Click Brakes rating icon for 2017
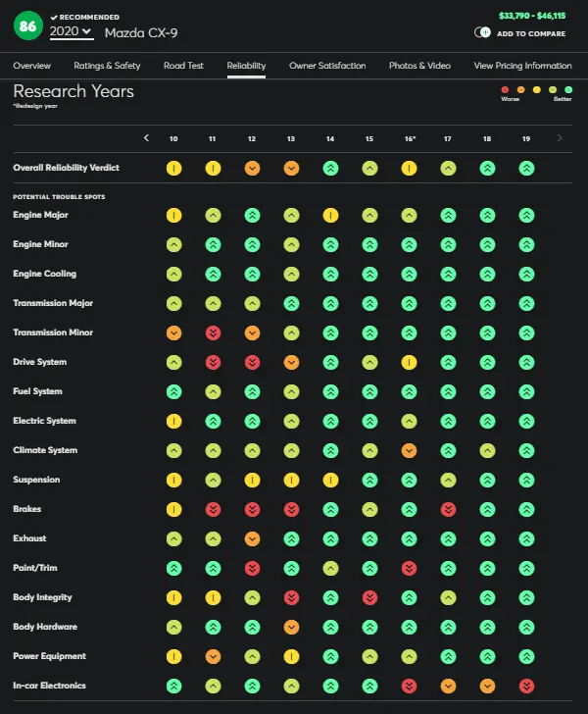Screen dimensions: 588x714 pos(448,509)
